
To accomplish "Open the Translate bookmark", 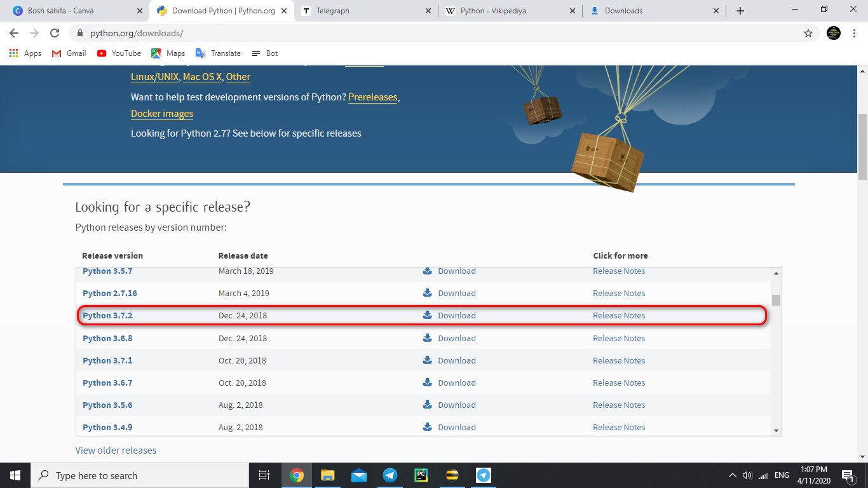I will pyautogui.click(x=218, y=53).
